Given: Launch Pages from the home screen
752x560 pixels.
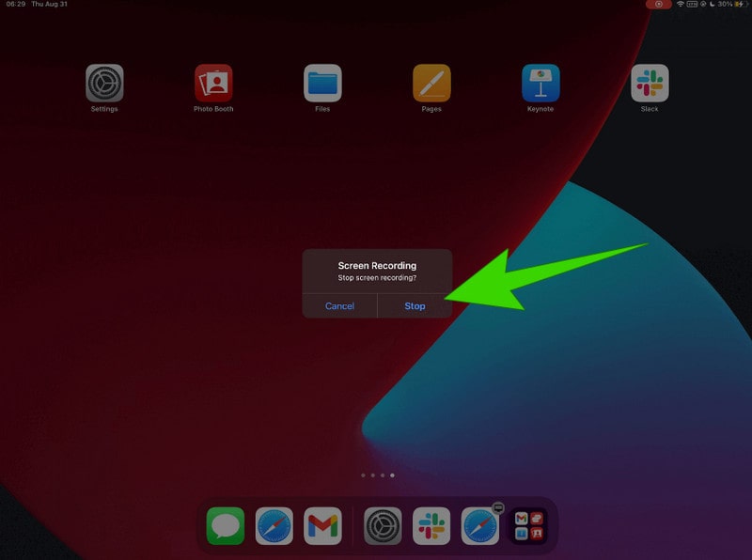Looking at the screenshot, I should (x=431, y=84).
